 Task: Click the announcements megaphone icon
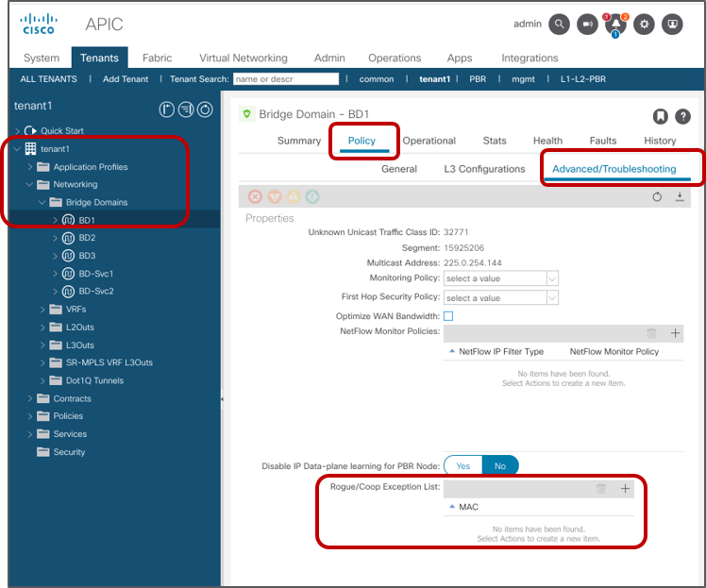[x=587, y=24]
